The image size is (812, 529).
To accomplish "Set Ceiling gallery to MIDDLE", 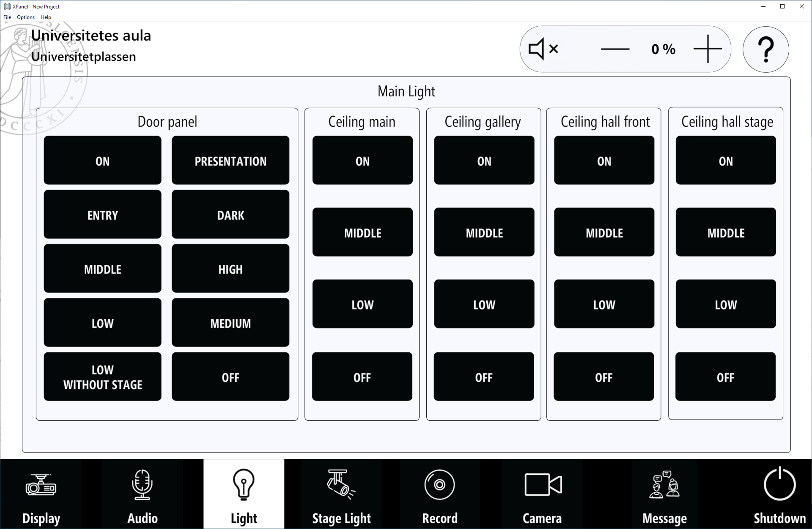I will 484,232.
